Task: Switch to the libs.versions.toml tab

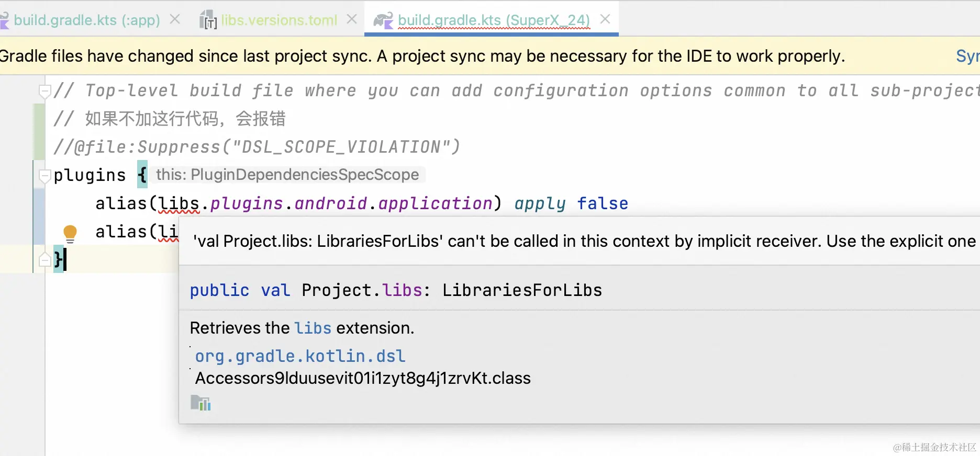Action: pos(279,20)
